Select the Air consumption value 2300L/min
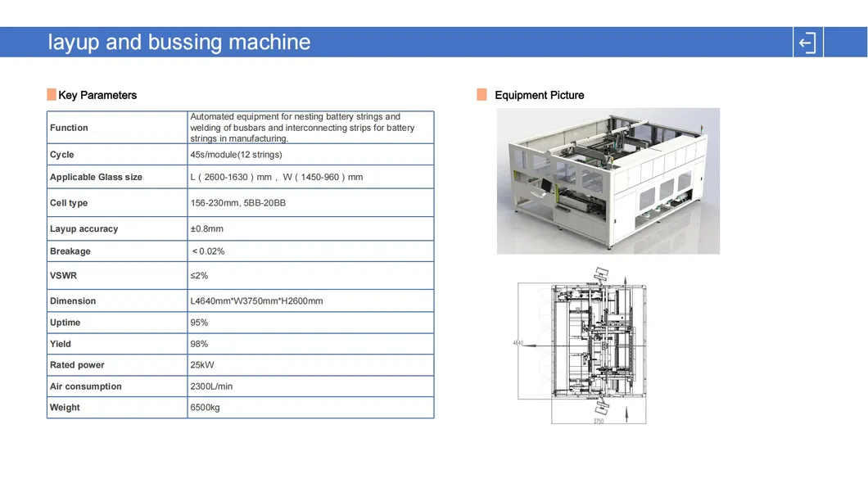868x488 pixels. (211, 386)
